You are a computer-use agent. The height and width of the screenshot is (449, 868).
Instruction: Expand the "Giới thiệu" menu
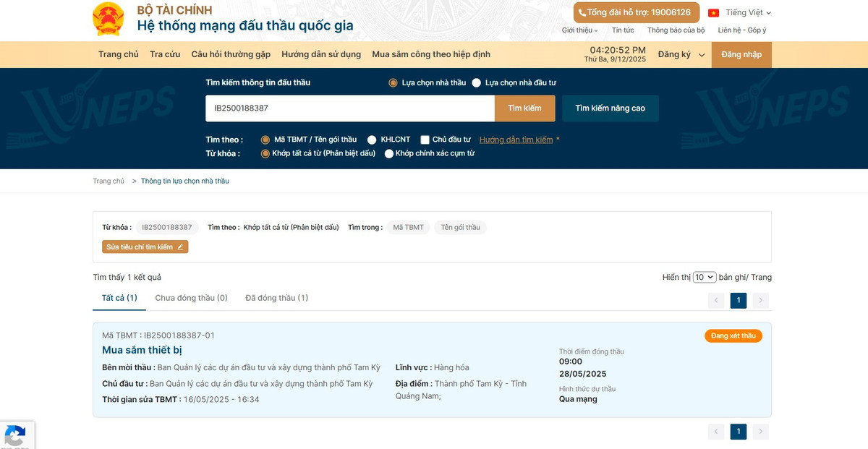579,30
